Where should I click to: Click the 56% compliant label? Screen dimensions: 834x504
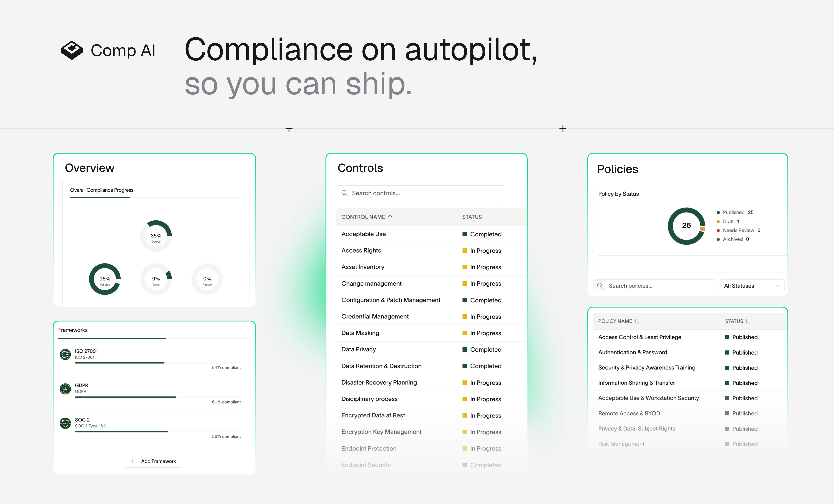click(x=226, y=437)
